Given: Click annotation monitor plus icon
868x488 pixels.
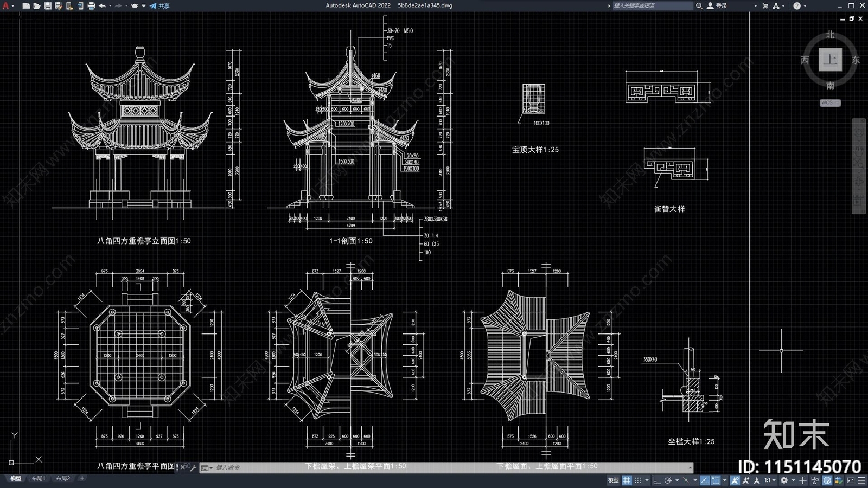Looking at the screenshot, I should (803, 480).
